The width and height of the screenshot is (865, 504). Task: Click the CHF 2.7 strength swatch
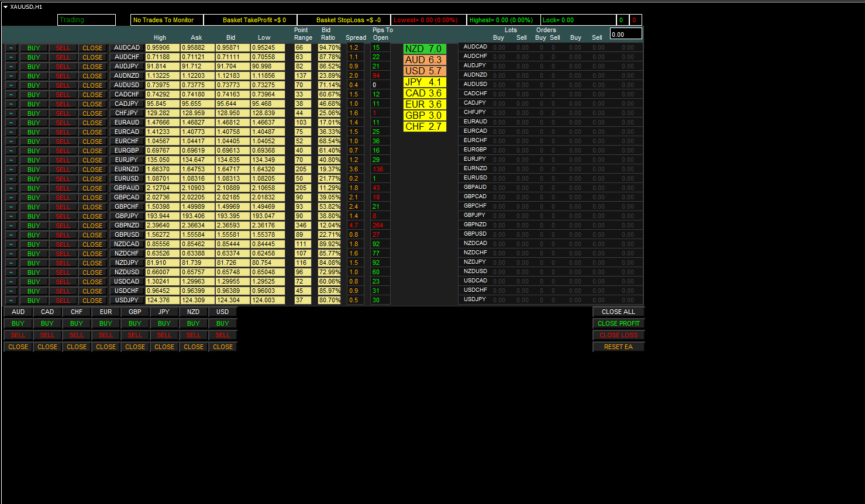click(x=425, y=126)
